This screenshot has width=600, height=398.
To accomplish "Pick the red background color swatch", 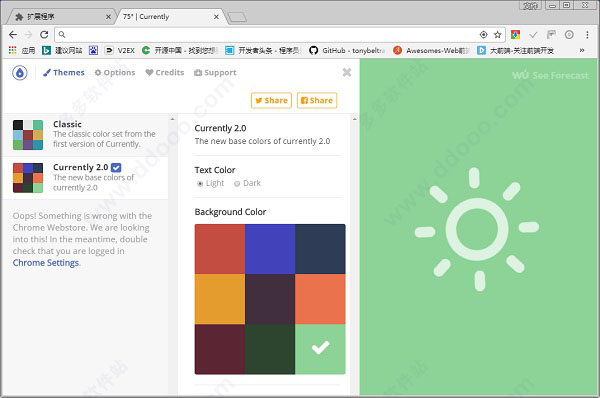I will [x=220, y=249].
